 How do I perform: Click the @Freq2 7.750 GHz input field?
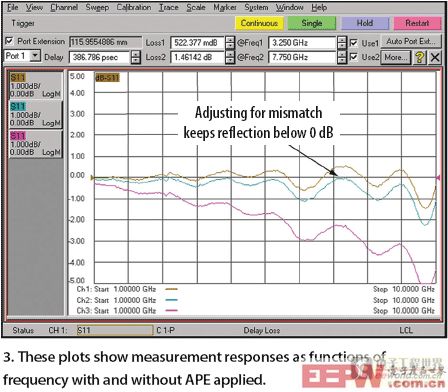coord(302,57)
